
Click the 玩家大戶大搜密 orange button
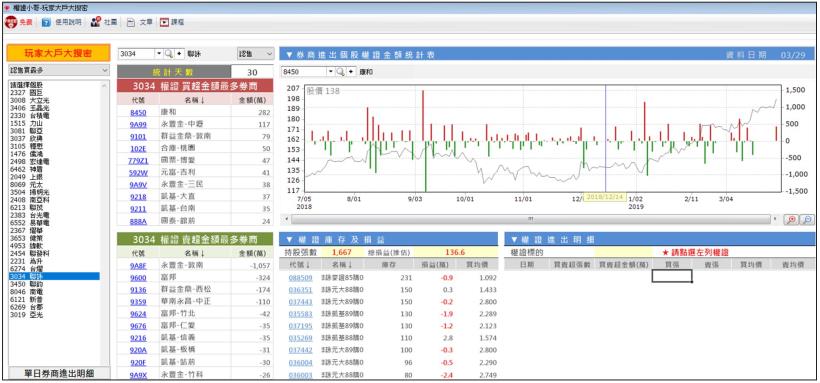tap(59, 53)
